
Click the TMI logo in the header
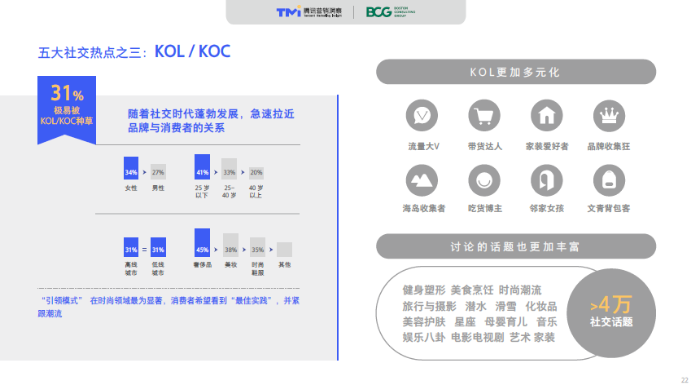309,12
